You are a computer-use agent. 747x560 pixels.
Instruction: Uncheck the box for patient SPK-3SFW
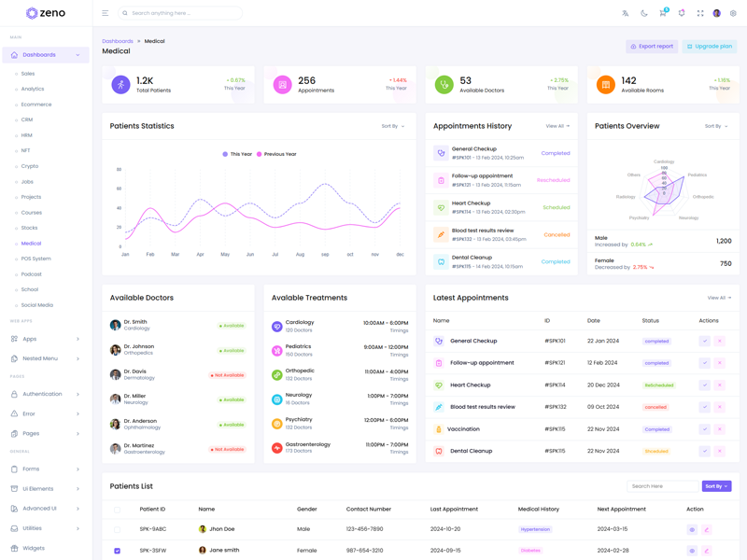(x=117, y=551)
